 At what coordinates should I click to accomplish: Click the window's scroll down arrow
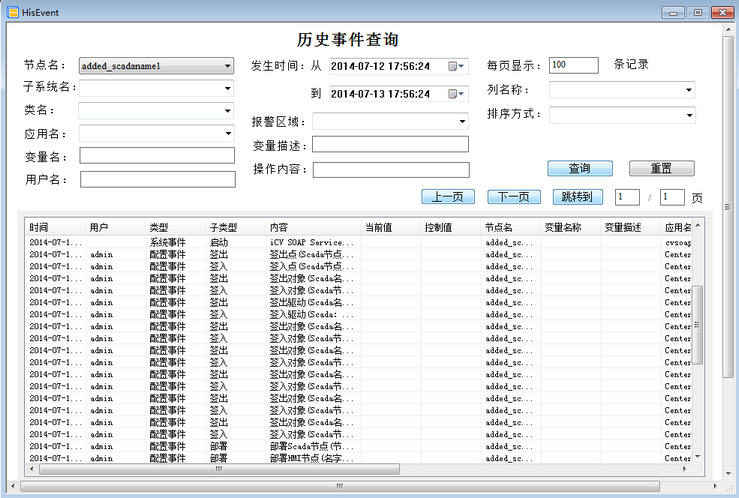point(728,474)
